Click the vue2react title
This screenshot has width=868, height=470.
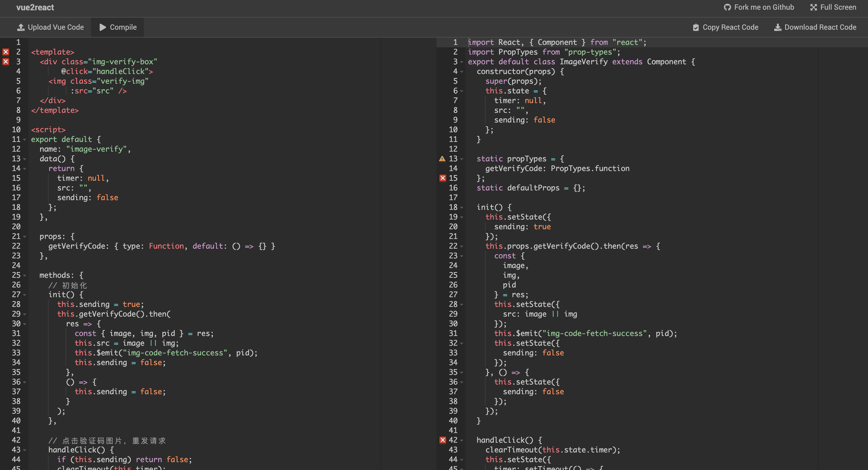tap(35, 7)
